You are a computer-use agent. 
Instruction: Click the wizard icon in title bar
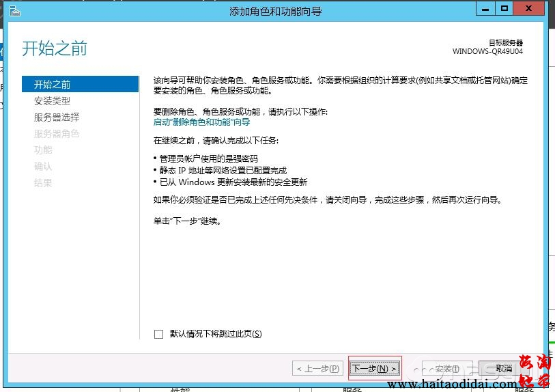(14, 10)
